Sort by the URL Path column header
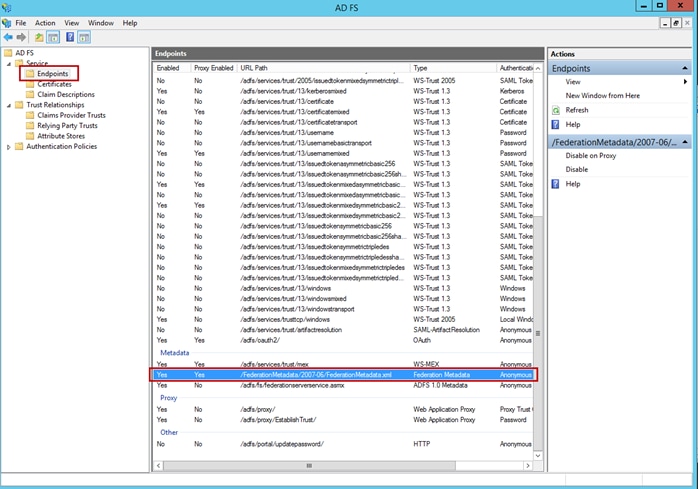Screen dimensions: 698x489 (x=323, y=68)
